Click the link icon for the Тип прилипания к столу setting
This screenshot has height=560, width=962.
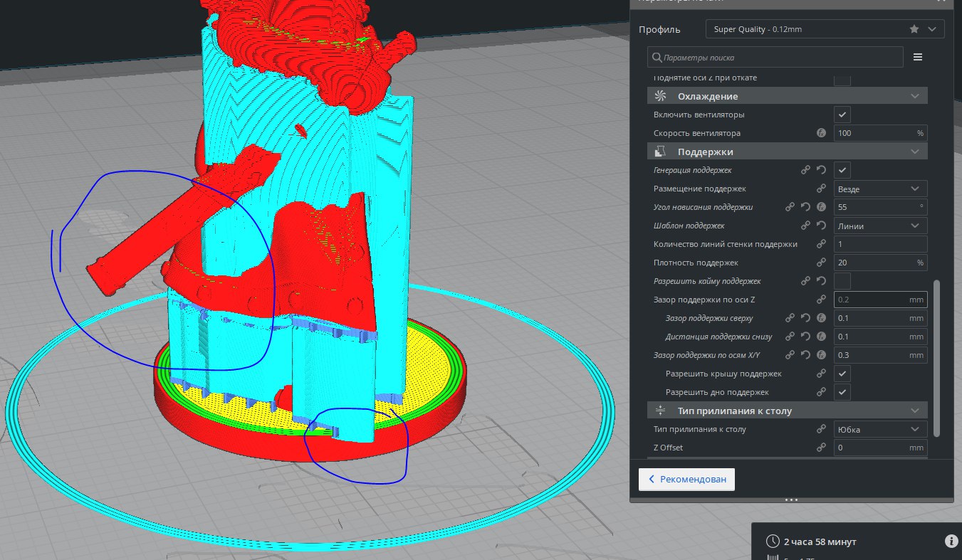[x=821, y=429]
